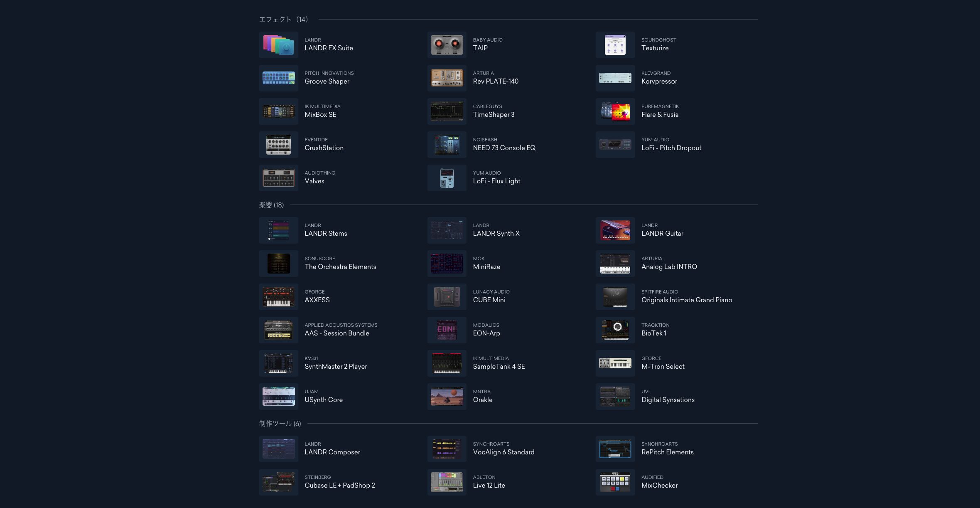Select the MiniRaze synth thumbnail
980x508 pixels.
coord(447,264)
